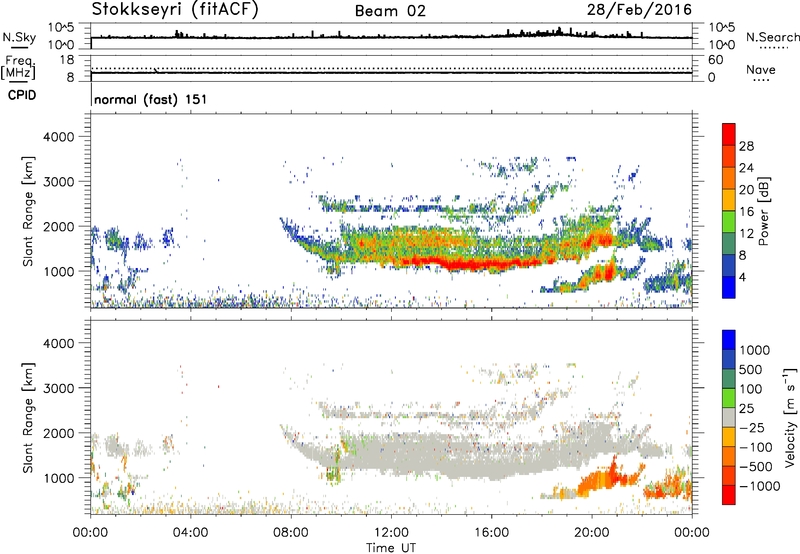The height and width of the screenshot is (554, 800).
Task: Click the 'Stokkseyri (fitACF)' plot title
Action: click(175, 10)
